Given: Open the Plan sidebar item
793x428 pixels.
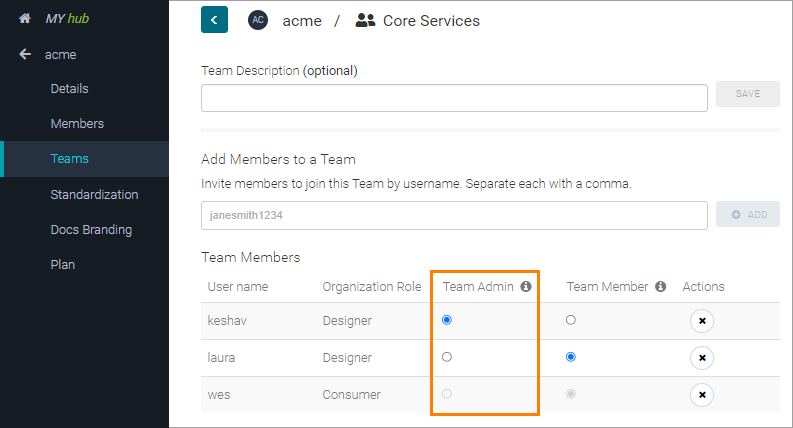Looking at the screenshot, I should coord(62,265).
